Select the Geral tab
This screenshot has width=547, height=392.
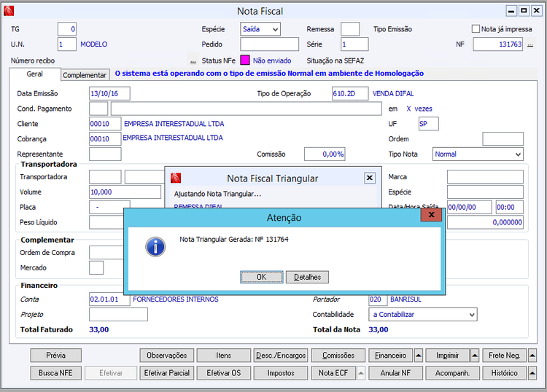34,74
